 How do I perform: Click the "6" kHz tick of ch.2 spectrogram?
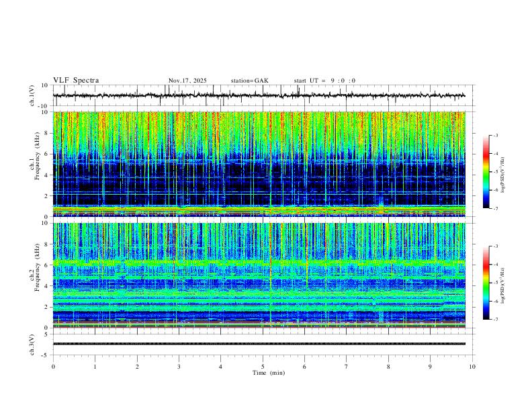coord(47,265)
